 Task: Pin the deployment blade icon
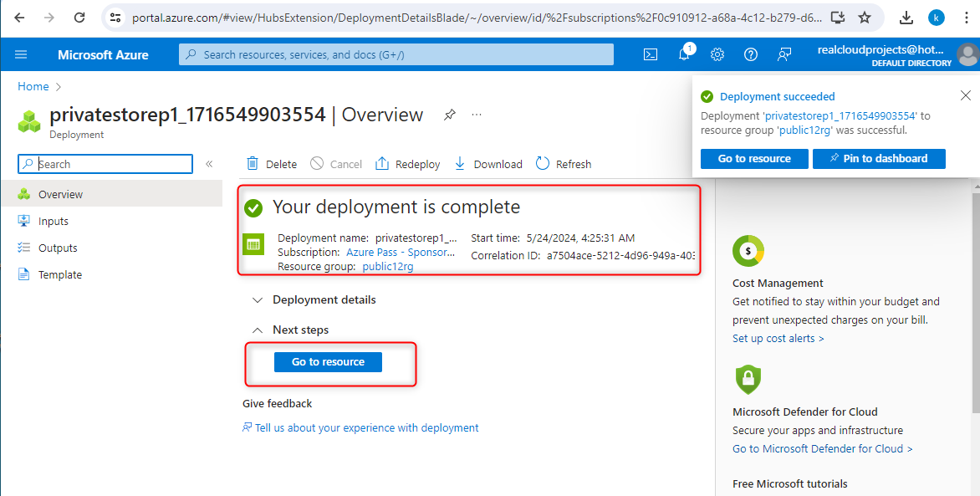tap(450, 115)
